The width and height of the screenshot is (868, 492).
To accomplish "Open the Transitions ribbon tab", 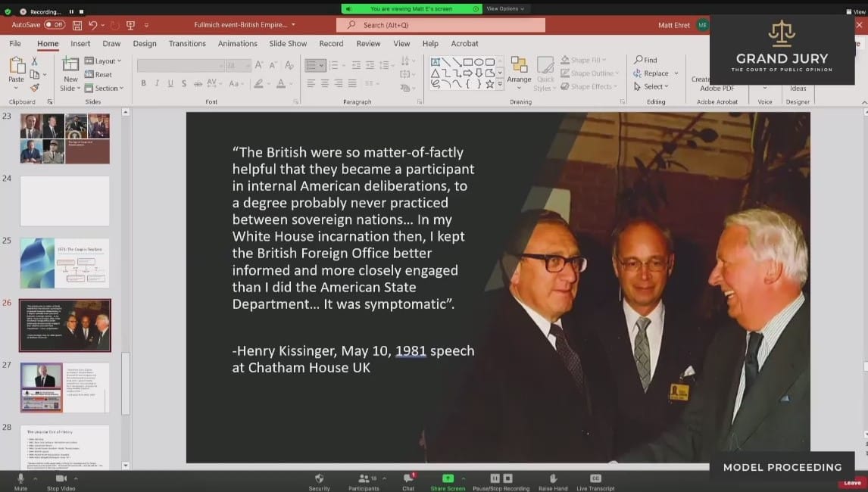I will (187, 44).
